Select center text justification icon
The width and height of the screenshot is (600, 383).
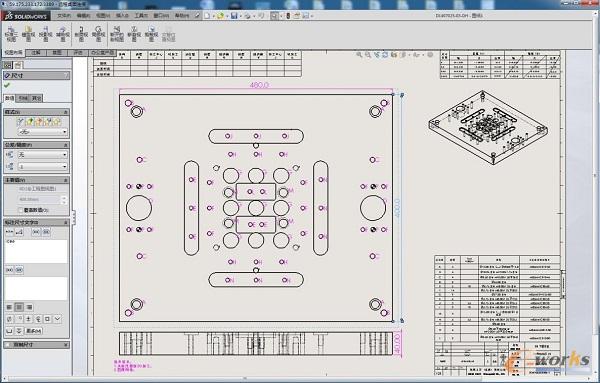pyautogui.click(x=19, y=307)
